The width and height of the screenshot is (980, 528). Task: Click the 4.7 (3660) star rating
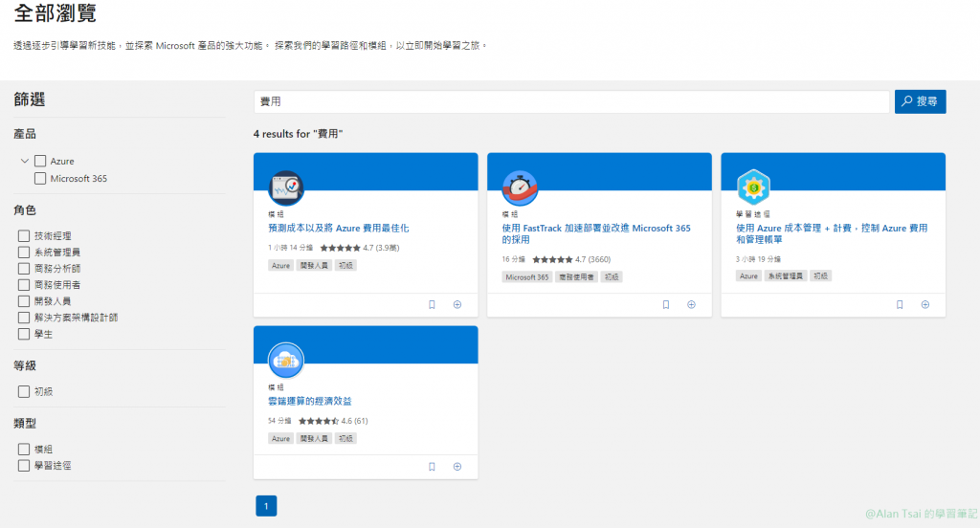[571, 259]
